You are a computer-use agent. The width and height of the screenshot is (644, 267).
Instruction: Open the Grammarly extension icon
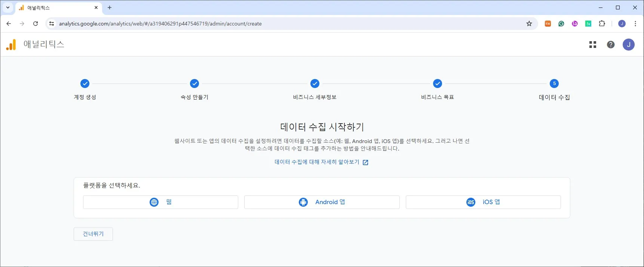(x=561, y=24)
